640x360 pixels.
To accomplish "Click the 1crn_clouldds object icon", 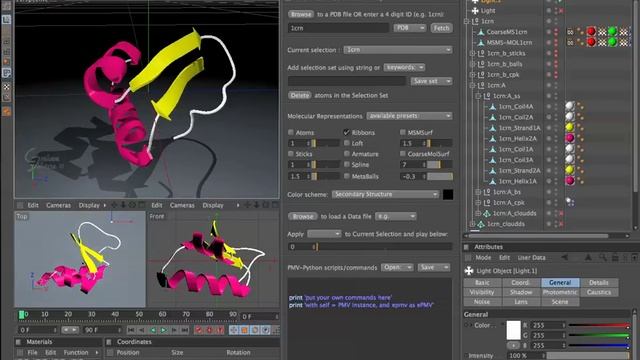I will 481,224.
